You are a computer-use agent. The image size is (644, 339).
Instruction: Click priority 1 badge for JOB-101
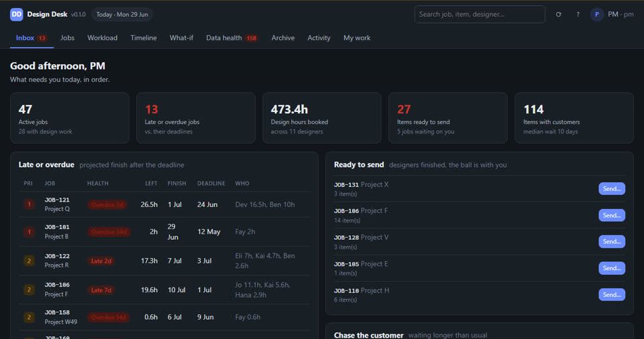29,232
